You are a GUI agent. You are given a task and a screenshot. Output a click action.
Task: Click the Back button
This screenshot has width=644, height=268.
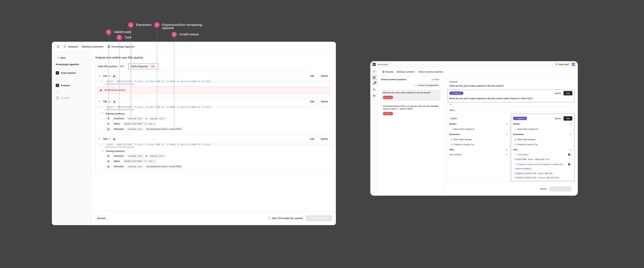(x=61, y=58)
